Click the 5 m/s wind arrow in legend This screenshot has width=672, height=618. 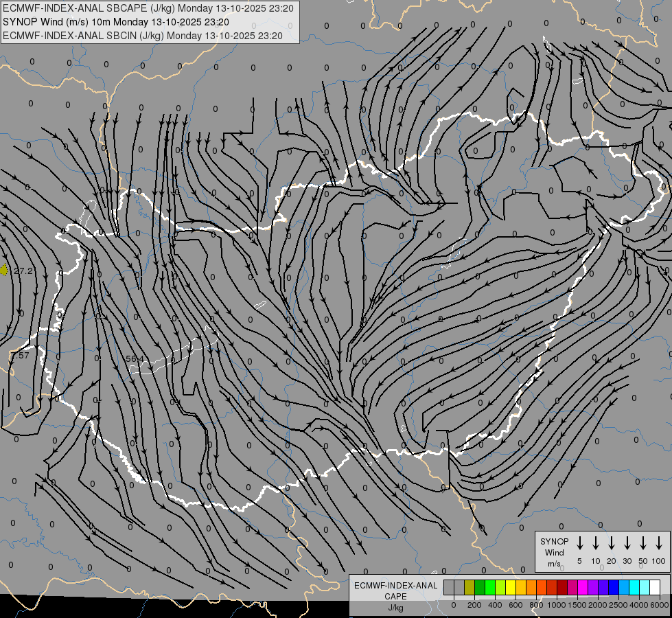click(x=579, y=543)
